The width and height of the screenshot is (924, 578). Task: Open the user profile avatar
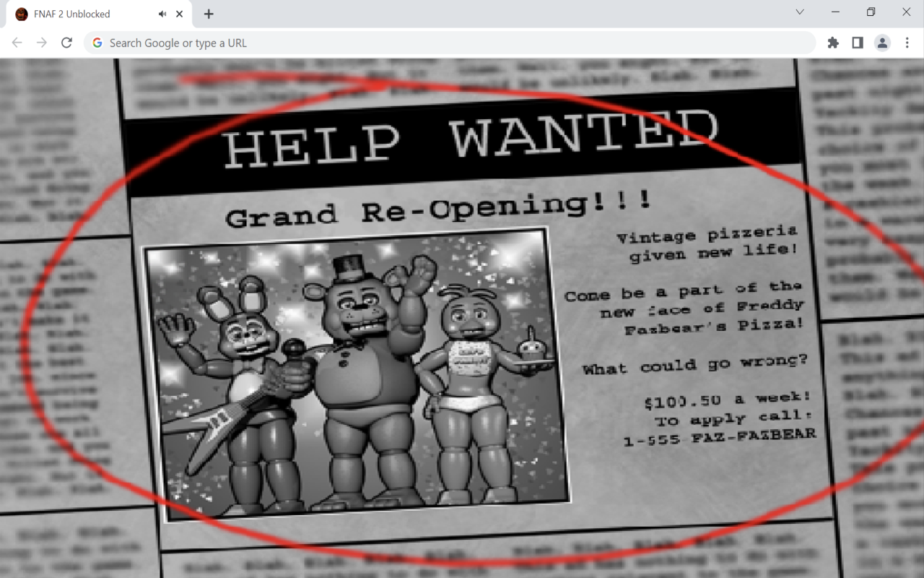[882, 43]
